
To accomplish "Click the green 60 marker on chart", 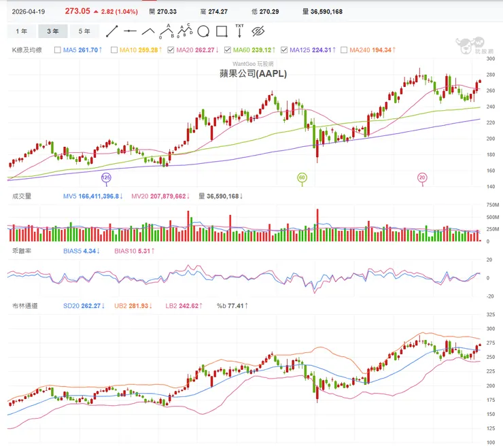I will coord(302,177).
